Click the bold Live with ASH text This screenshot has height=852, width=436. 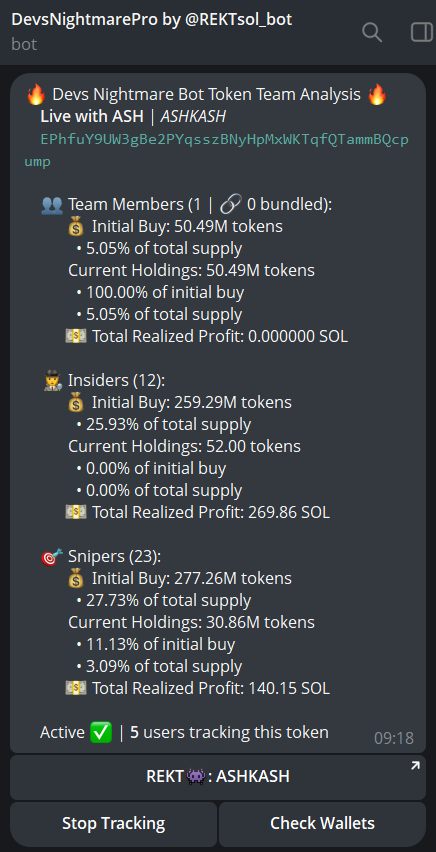(92, 117)
